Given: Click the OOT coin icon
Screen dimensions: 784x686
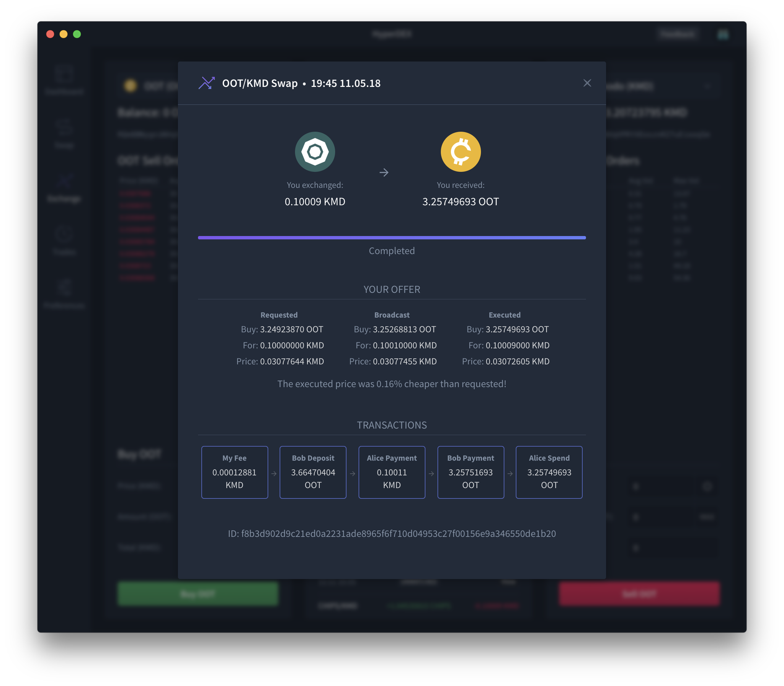Looking at the screenshot, I should [x=461, y=152].
